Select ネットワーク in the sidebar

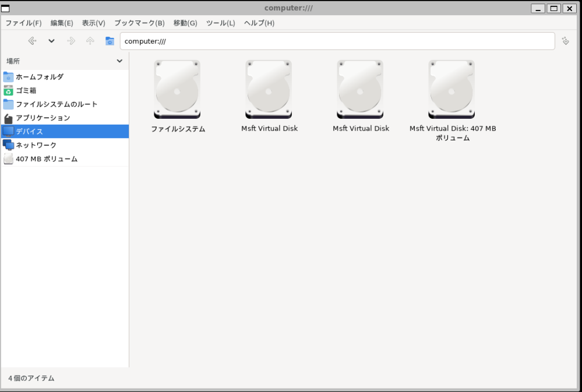click(36, 145)
